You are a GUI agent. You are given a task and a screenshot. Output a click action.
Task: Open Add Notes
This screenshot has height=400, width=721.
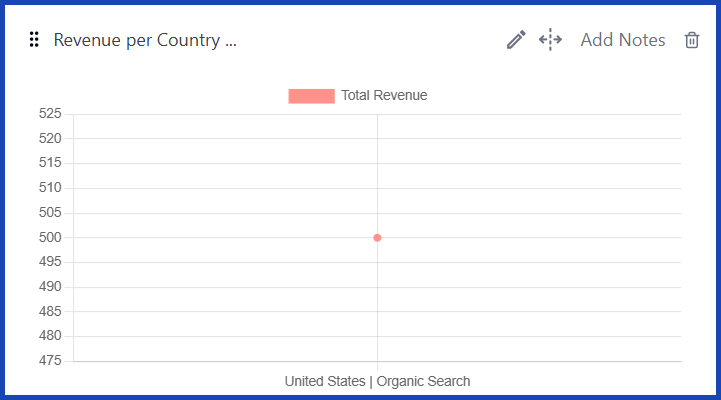(x=623, y=40)
